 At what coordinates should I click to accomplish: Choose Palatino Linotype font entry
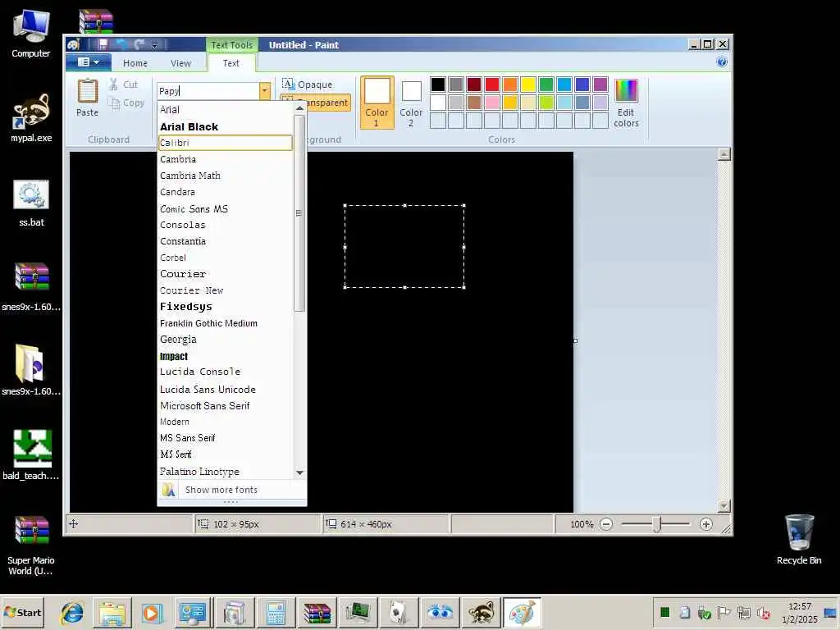click(225, 472)
